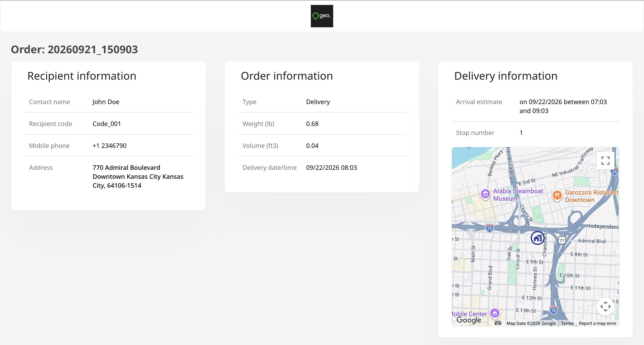Click the T-Mobile Center map pin
The height and width of the screenshot is (345, 644).
tap(495, 313)
